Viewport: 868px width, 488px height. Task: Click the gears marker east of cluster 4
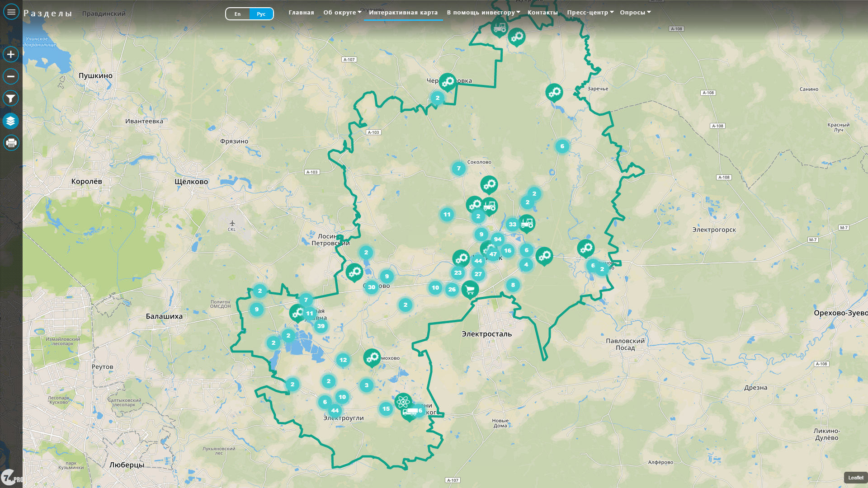point(544,256)
